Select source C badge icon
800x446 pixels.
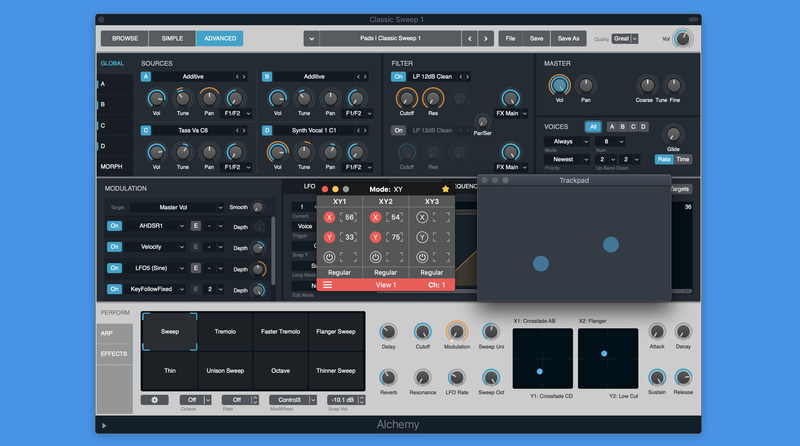click(146, 131)
